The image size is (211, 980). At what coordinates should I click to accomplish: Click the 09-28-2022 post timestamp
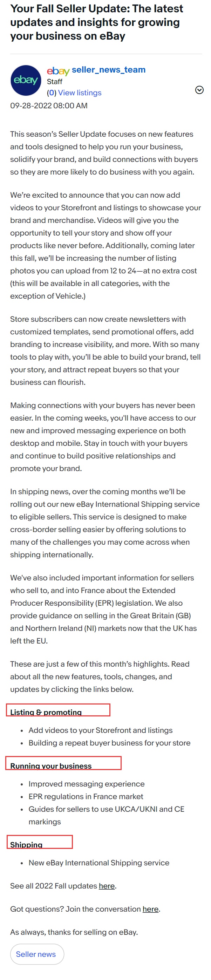[x=49, y=106]
